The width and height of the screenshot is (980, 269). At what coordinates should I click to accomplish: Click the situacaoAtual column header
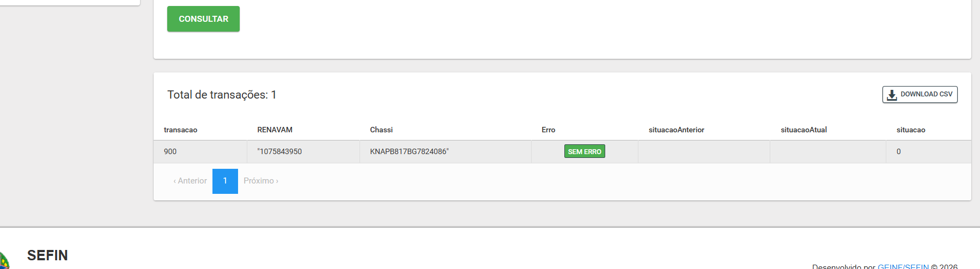point(804,130)
